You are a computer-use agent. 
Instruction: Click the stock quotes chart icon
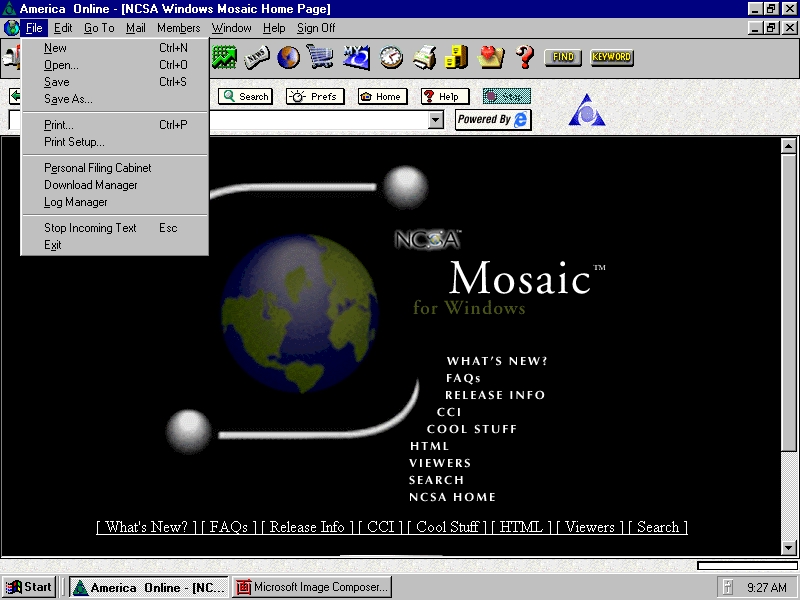pos(224,57)
